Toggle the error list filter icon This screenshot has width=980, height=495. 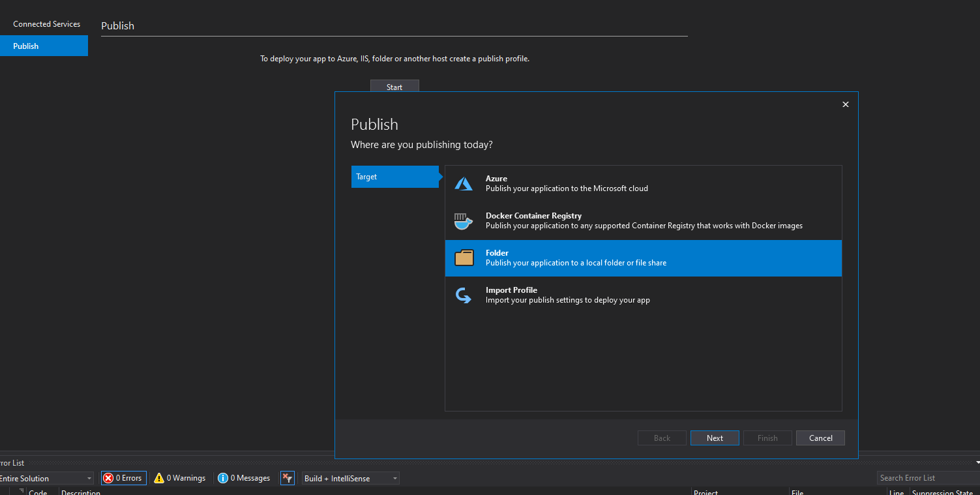click(x=288, y=478)
